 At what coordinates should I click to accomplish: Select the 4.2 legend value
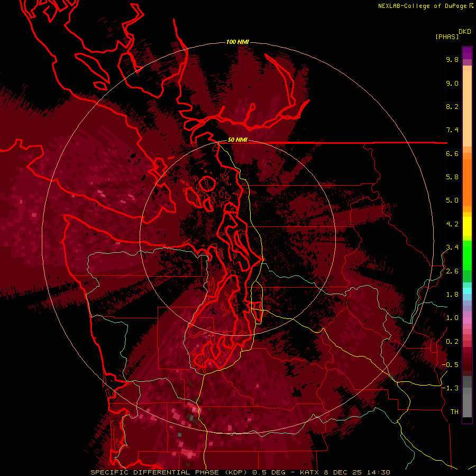coord(452,224)
